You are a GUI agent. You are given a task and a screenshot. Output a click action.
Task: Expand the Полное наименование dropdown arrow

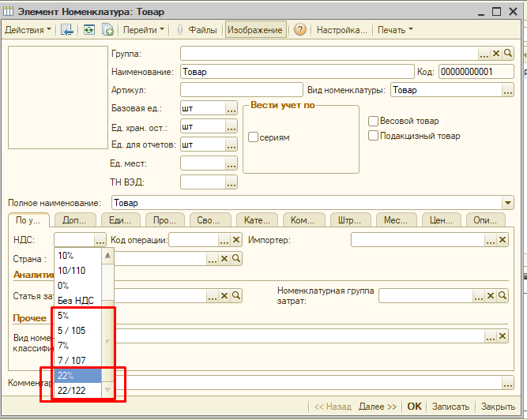pos(507,202)
